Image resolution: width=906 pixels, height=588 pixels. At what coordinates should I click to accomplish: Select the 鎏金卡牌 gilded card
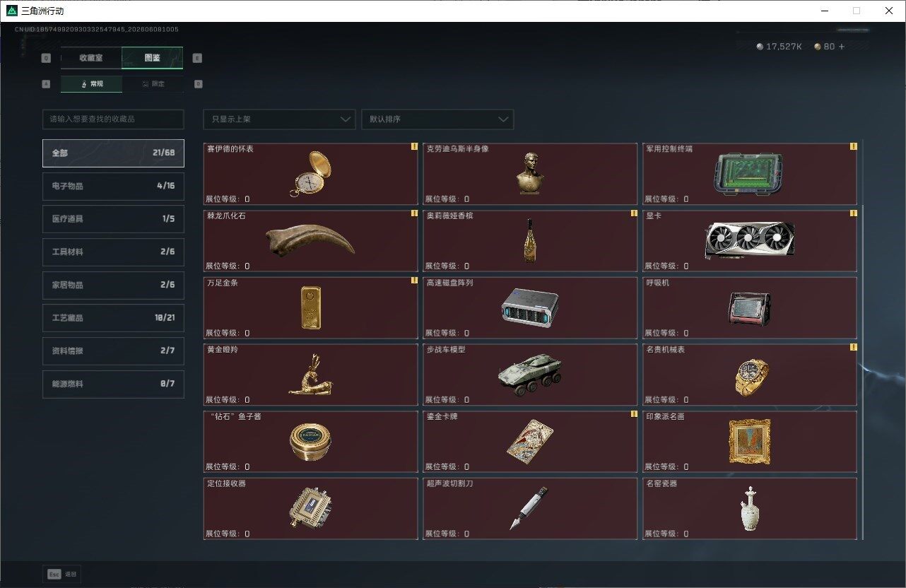click(530, 442)
